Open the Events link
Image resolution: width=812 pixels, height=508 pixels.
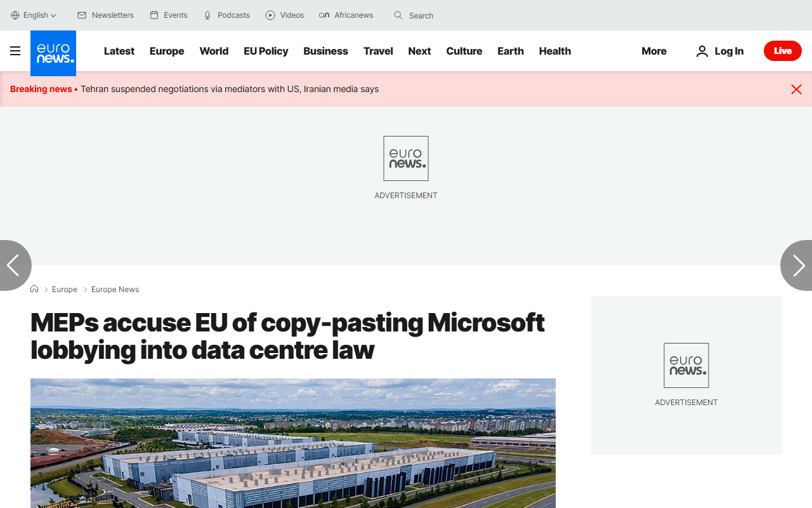(x=176, y=15)
